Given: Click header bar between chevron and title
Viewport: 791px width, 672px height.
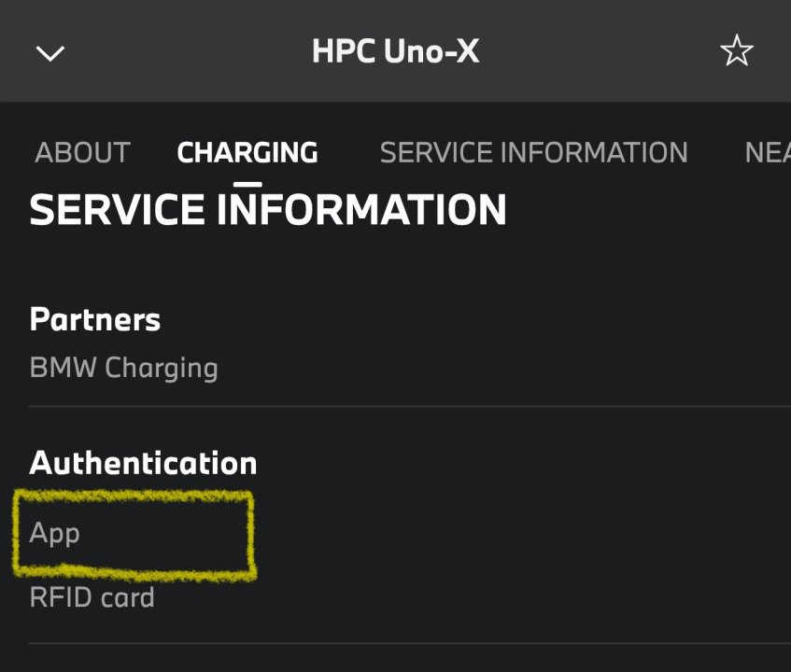Looking at the screenshot, I should (x=187, y=51).
